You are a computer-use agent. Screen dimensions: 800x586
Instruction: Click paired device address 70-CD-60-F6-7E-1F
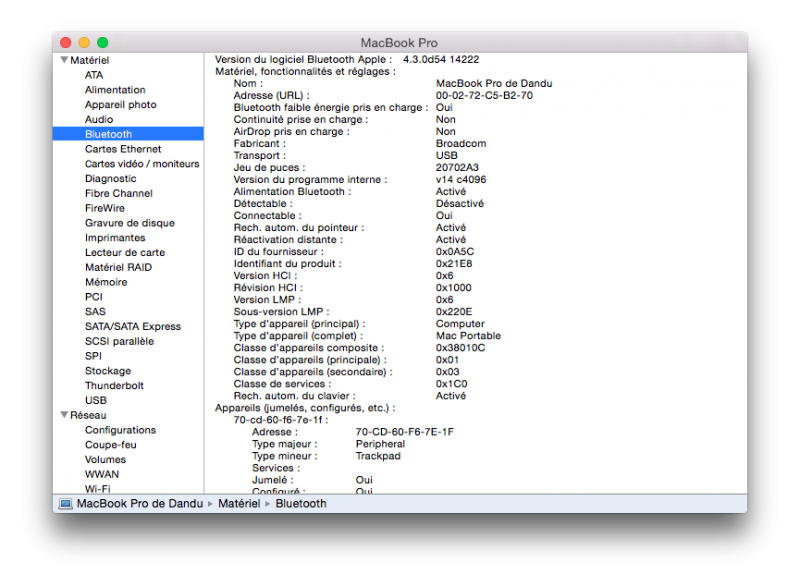pyautogui.click(x=405, y=432)
